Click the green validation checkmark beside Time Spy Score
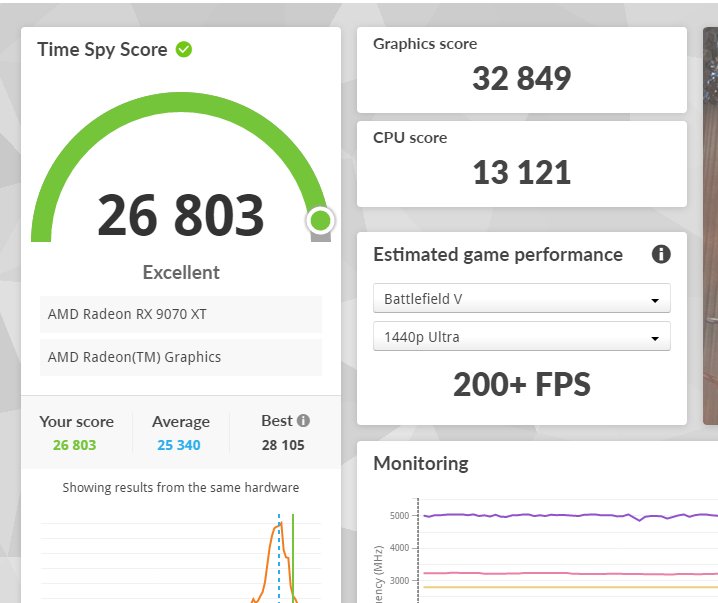This screenshot has height=603, width=718. click(x=184, y=49)
